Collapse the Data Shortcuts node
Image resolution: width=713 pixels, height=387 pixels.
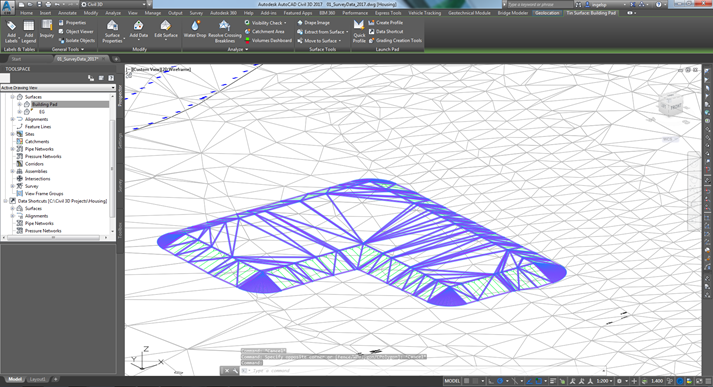click(5, 201)
